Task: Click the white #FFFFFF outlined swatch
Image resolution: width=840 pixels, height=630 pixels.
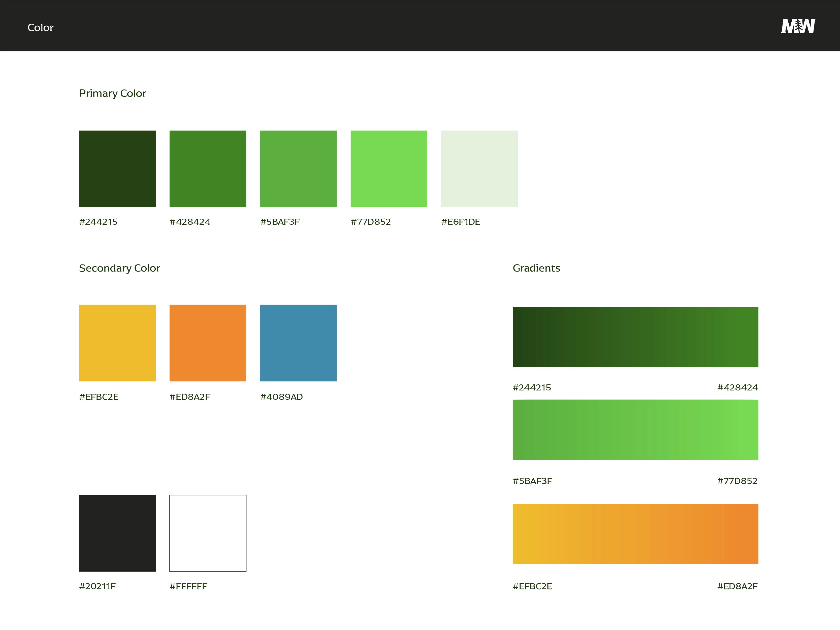Action: click(208, 533)
